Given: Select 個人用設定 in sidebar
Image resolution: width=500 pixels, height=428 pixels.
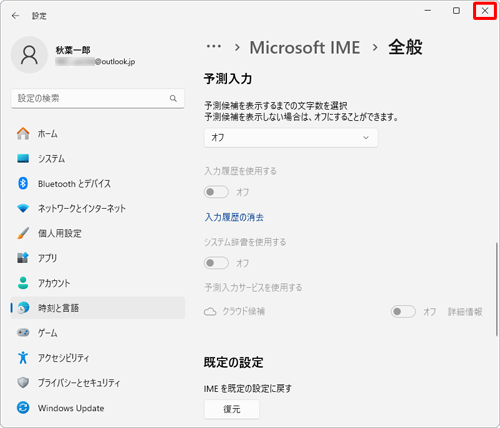Looking at the screenshot, I should pyautogui.click(x=98, y=233).
